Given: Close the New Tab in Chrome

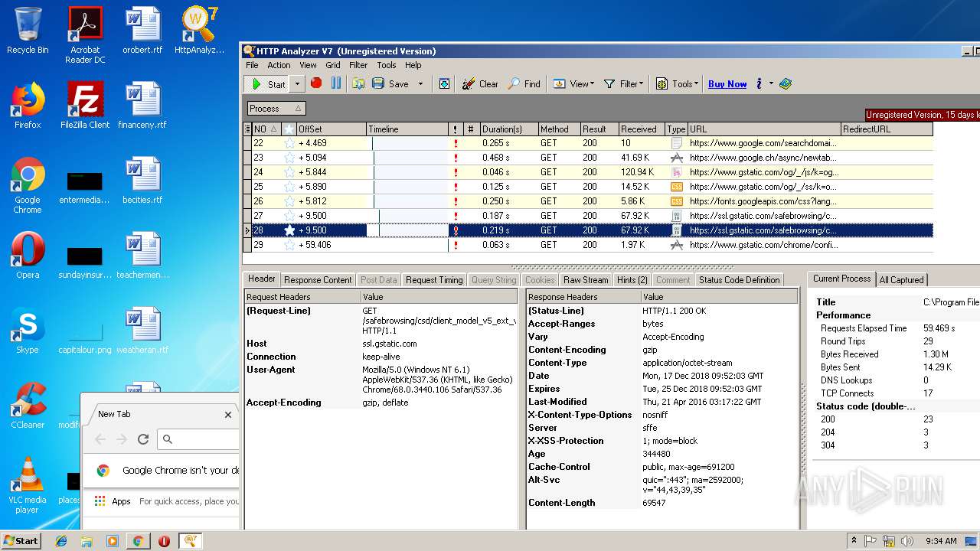Looking at the screenshot, I should click(x=227, y=415).
